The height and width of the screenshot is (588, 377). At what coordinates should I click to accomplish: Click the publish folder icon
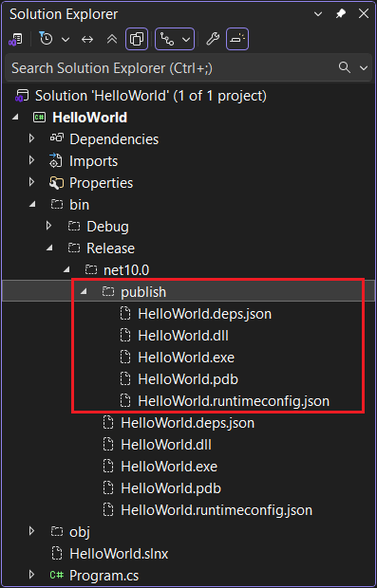pyautogui.click(x=107, y=291)
